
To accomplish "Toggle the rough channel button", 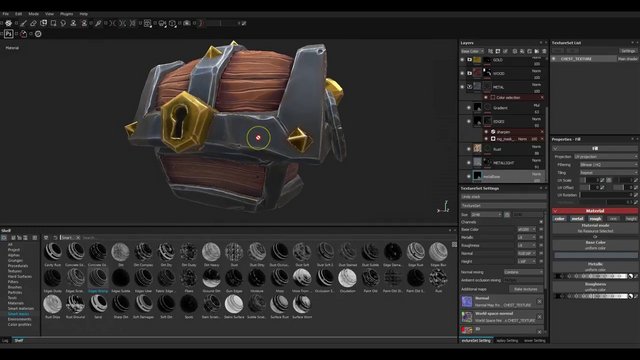I will tap(595, 219).
